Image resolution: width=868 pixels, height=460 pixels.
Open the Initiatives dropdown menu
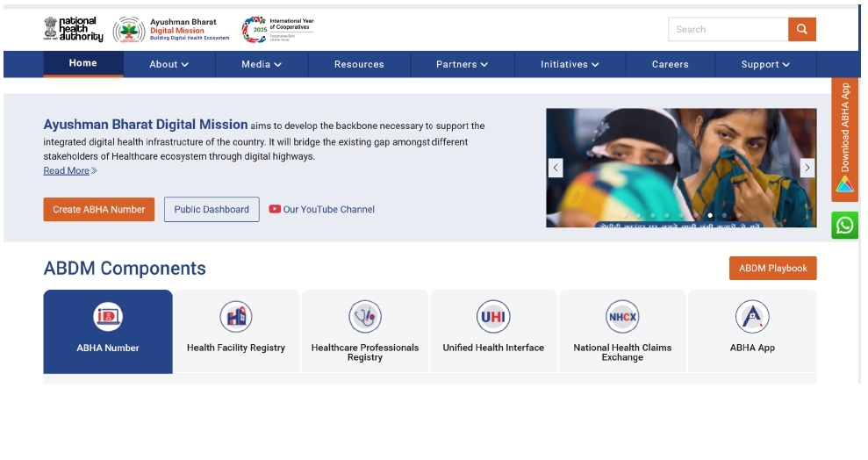[x=570, y=64]
